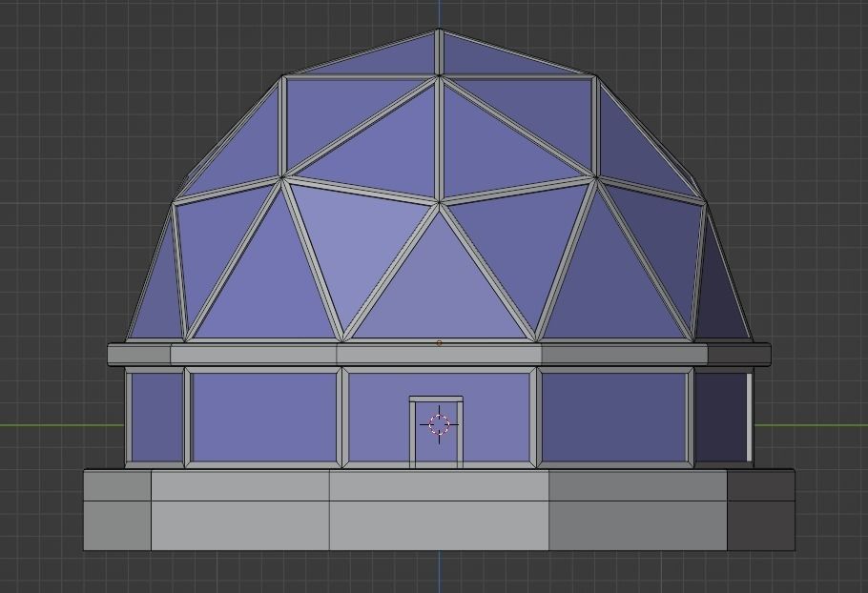This screenshot has height=593, width=868.
Task: Select the wide wall panel left of door panel
Action: [x=264, y=417]
